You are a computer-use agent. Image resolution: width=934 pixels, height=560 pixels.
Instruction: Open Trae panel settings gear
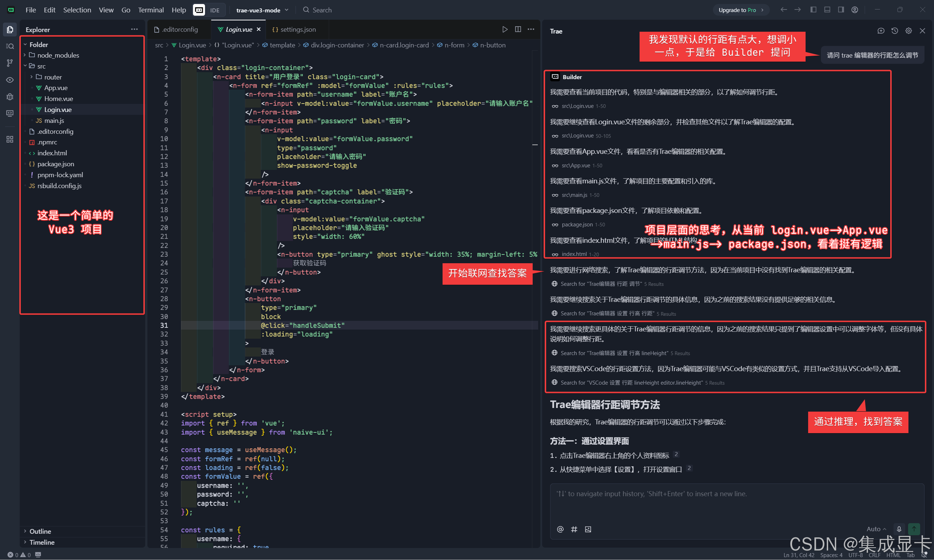point(909,31)
